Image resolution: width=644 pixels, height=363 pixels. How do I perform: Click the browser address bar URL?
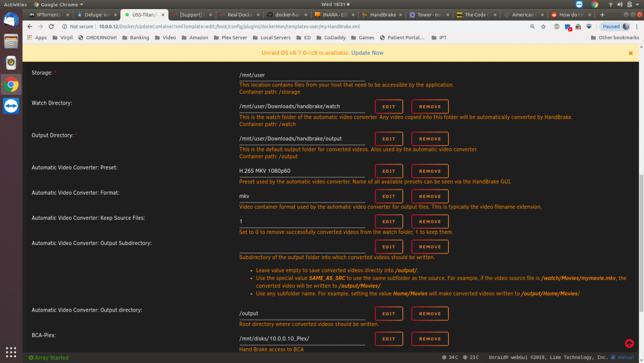click(229, 26)
